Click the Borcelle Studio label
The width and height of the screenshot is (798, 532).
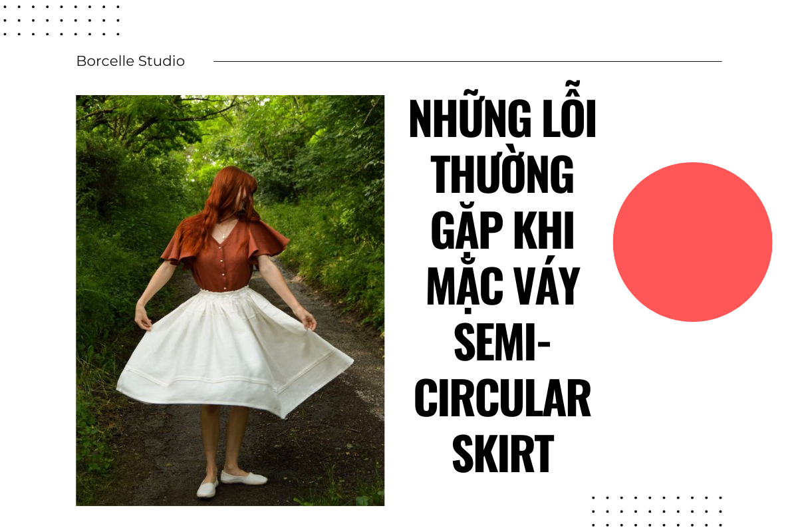click(130, 61)
